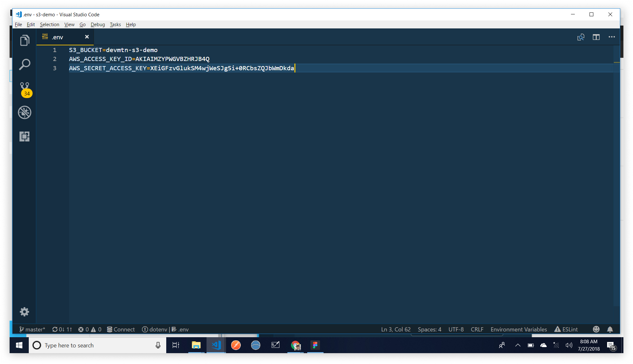Open the Selection menu
This screenshot has height=364, width=633.
coord(49,25)
